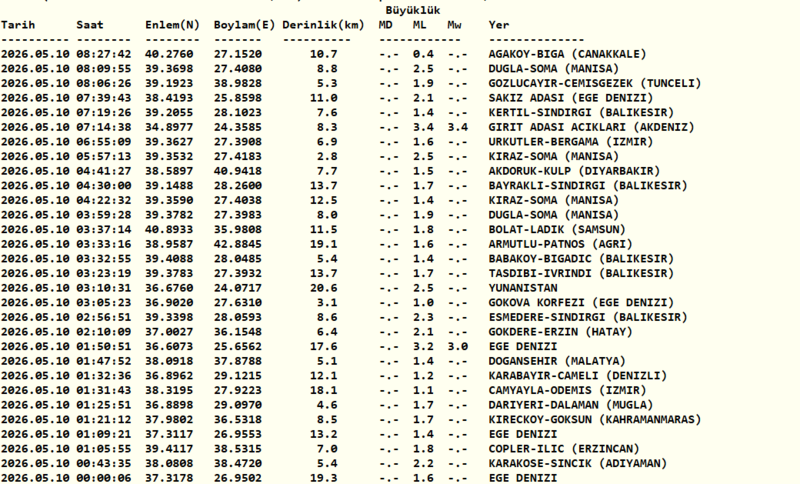Click 'DARIYERI-DALAMAN (MUGLA)' location

(x=571, y=405)
